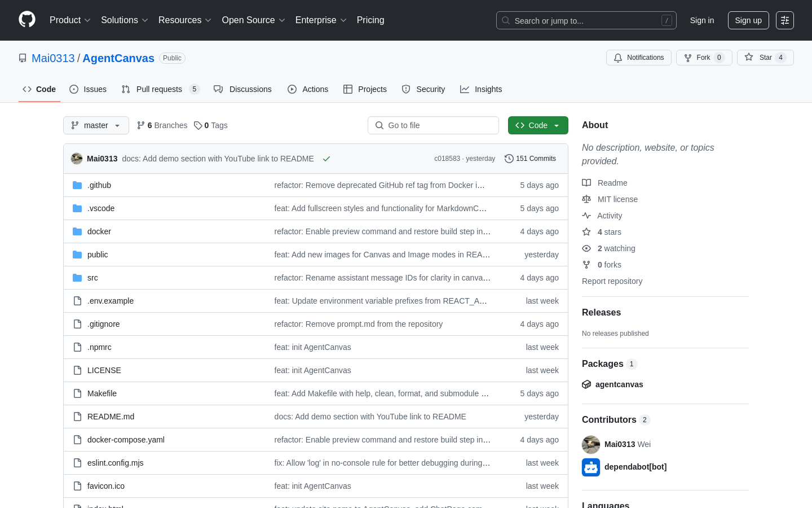Click the docker folder icon
This screenshot has height=508, width=812.
click(x=77, y=231)
